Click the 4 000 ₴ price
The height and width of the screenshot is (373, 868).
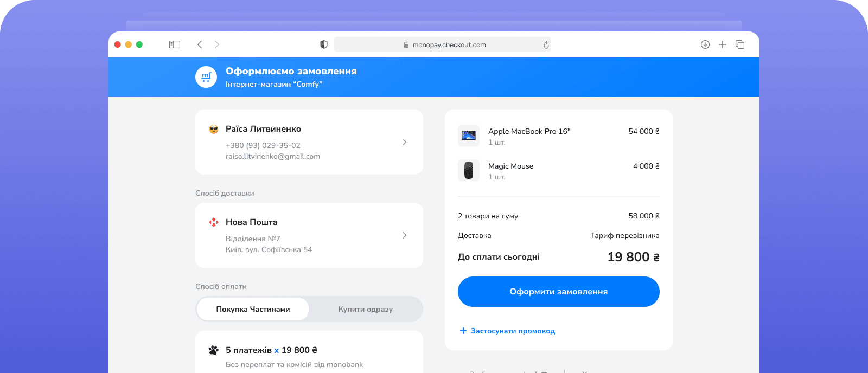click(646, 166)
